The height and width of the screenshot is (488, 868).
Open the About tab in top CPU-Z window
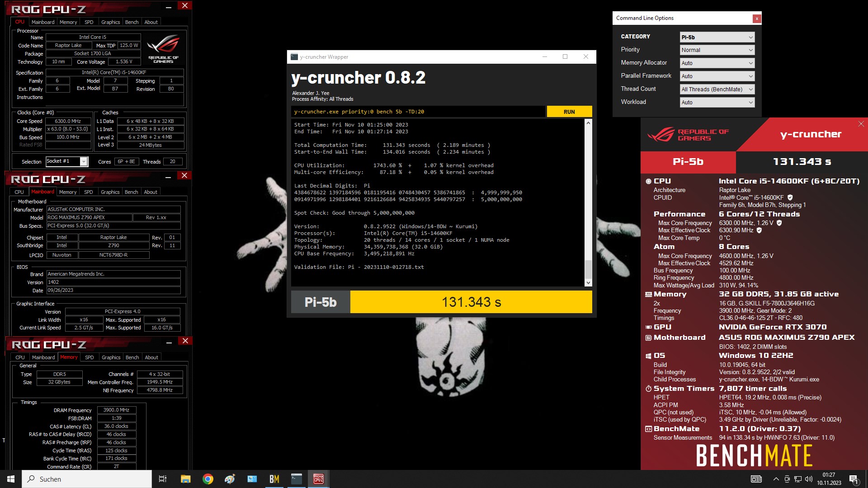click(x=151, y=22)
